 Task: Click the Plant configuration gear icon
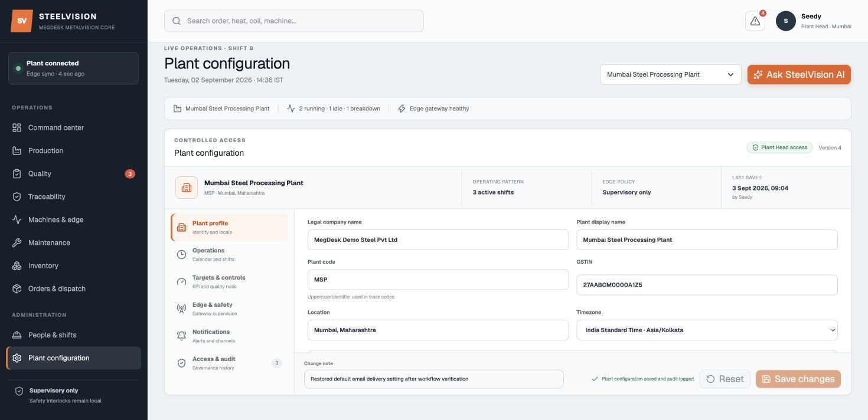click(x=17, y=358)
